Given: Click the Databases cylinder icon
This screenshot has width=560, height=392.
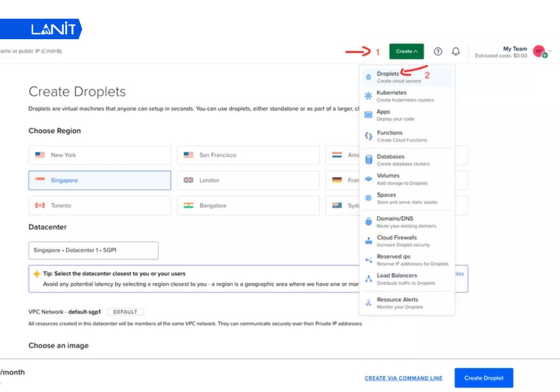Looking at the screenshot, I should (368, 160).
